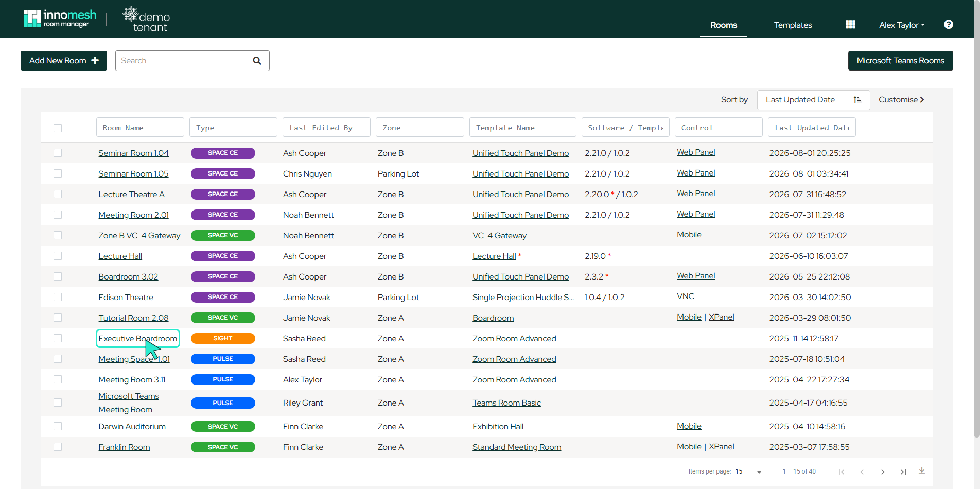Tick the Meeting Room 3.11 checkbox
Screen dimensions: 980x489
click(x=58, y=379)
